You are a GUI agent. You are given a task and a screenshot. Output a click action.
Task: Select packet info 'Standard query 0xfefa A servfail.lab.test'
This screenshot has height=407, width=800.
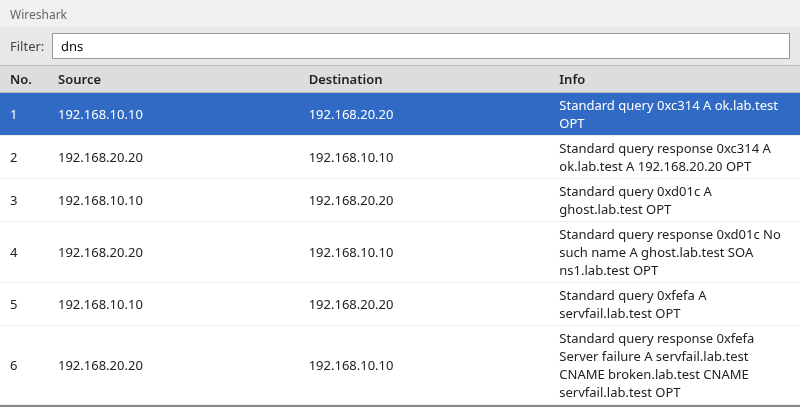pos(633,304)
